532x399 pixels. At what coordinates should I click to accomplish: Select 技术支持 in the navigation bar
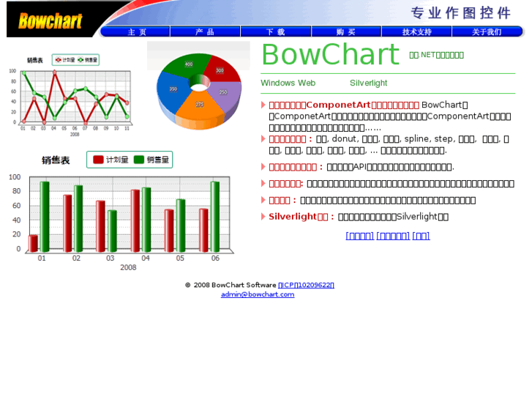(x=416, y=32)
